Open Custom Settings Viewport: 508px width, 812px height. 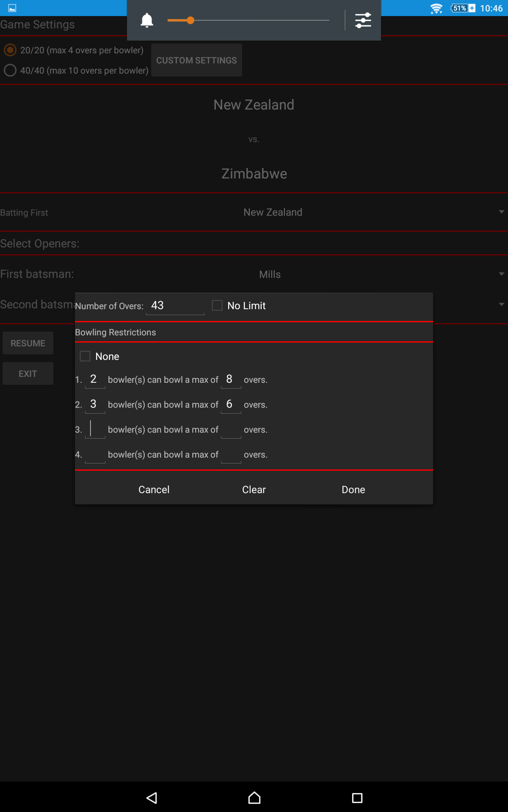196,60
